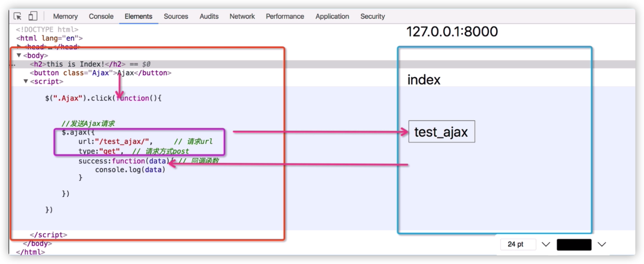The width and height of the screenshot is (644, 264).
Task: Open the Application tab
Action: (x=332, y=16)
